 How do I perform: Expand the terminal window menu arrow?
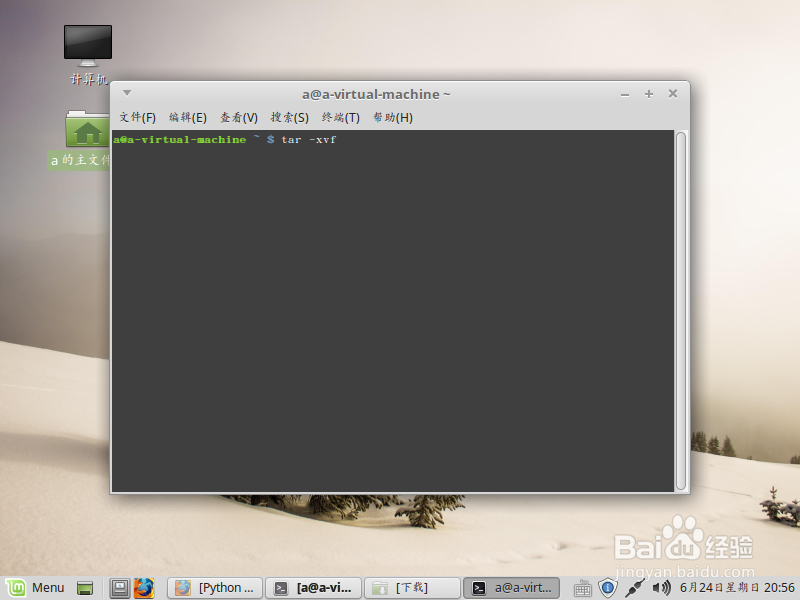126,92
